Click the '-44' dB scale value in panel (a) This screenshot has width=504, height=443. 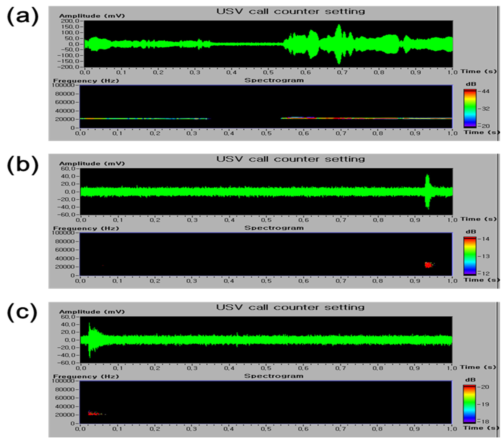coord(484,91)
